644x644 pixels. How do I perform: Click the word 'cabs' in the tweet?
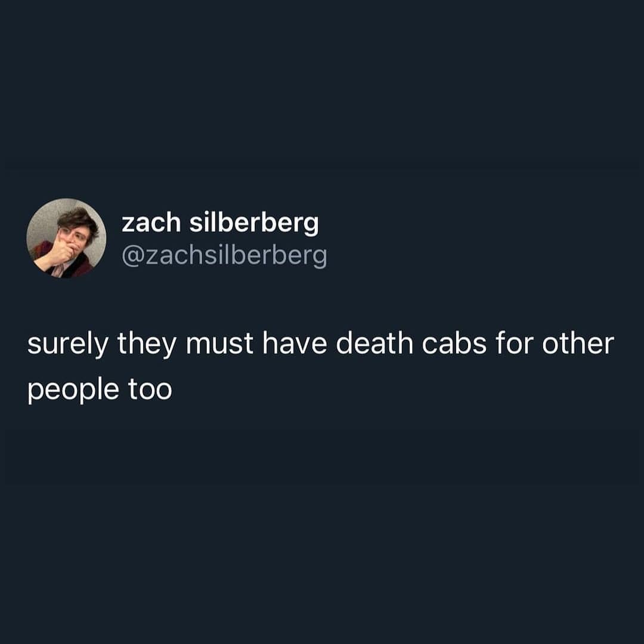point(454,343)
